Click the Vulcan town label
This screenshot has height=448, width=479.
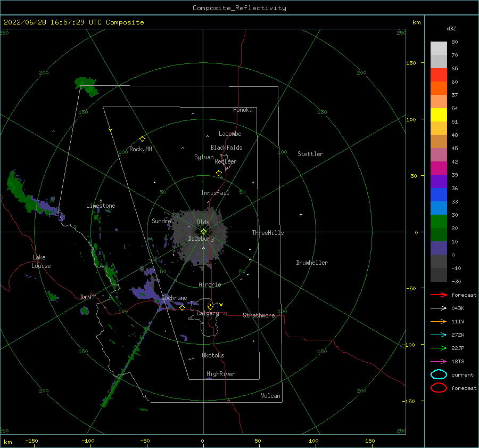pyautogui.click(x=271, y=396)
